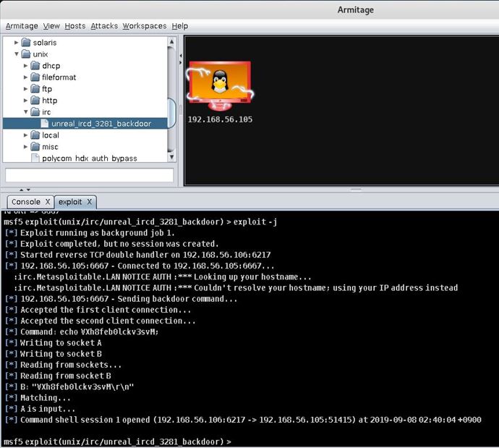Select the compromised Linux host 192.168.56.105 icon
Screen dimensions: 499x448
220,85
